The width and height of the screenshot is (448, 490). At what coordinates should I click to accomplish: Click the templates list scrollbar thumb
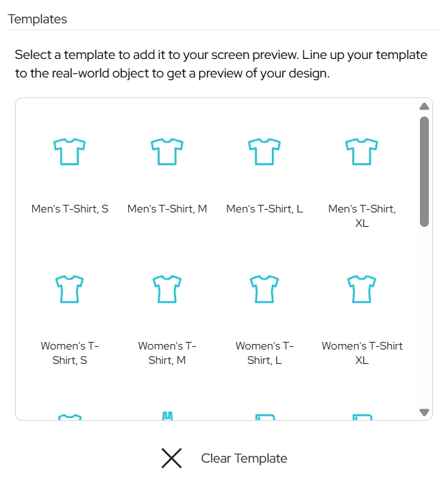pyautogui.click(x=424, y=171)
